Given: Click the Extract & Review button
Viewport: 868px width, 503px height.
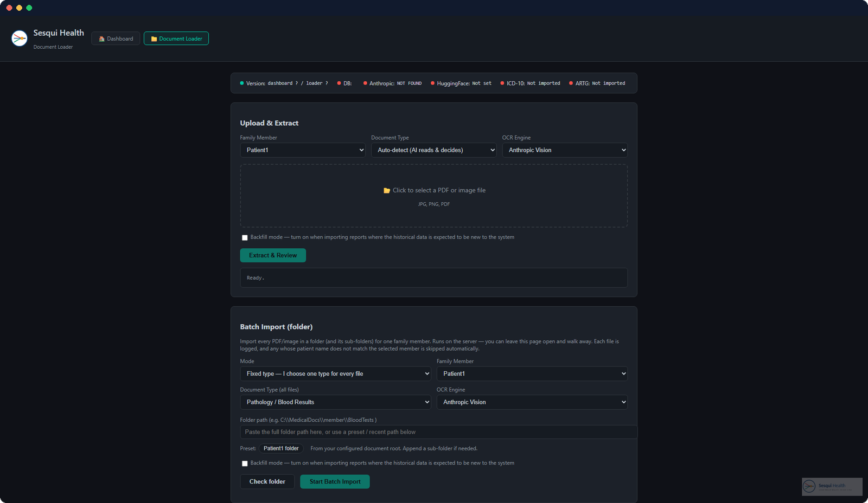Looking at the screenshot, I should tap(273, 255).
